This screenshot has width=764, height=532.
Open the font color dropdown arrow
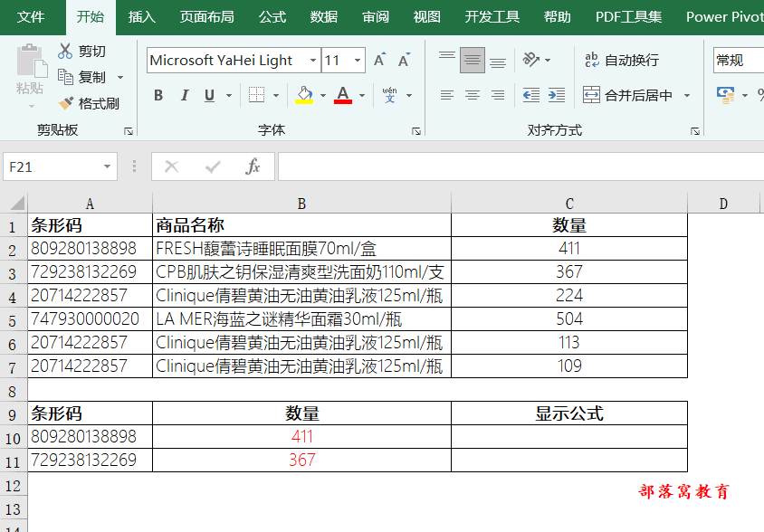pyautogui.click(x=362, y=96)
